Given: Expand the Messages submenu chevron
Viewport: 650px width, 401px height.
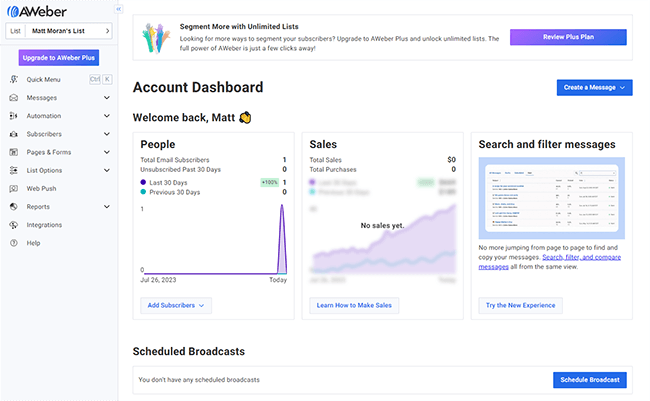Looking at the screenshot, I should pyautogui.click(x=107, y=98).
